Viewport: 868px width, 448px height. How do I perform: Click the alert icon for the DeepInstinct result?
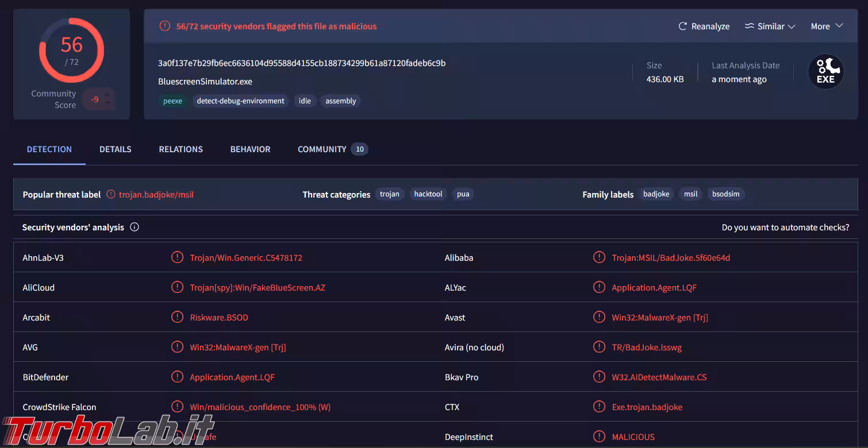coord(599,437)
